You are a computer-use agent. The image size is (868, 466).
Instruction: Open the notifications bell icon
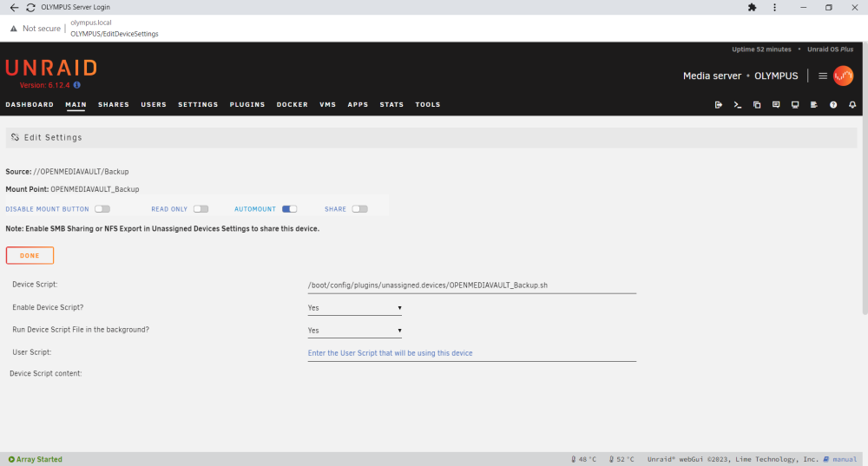pyautogui.click(x=852, y=105)
